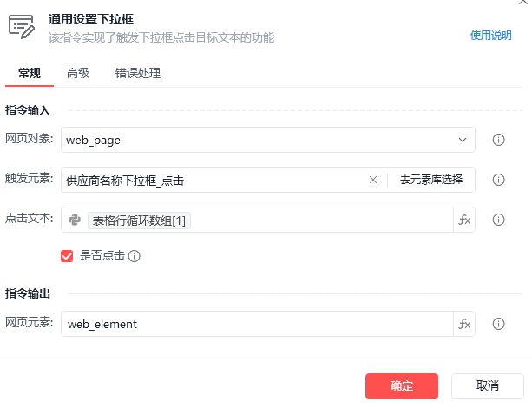Open fx expression editor for 网页元素
This screenshot has height=408, width=532.
pos(464,324)
